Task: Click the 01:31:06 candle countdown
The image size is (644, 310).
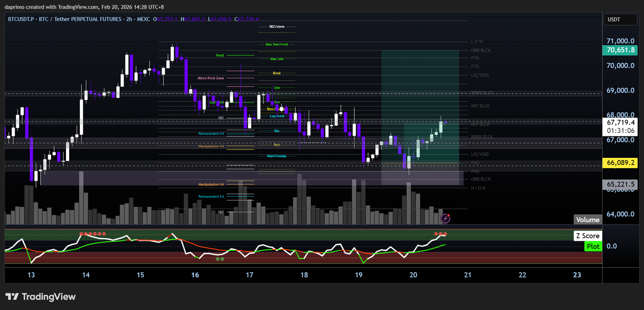Action: click(x=620, y=131)
